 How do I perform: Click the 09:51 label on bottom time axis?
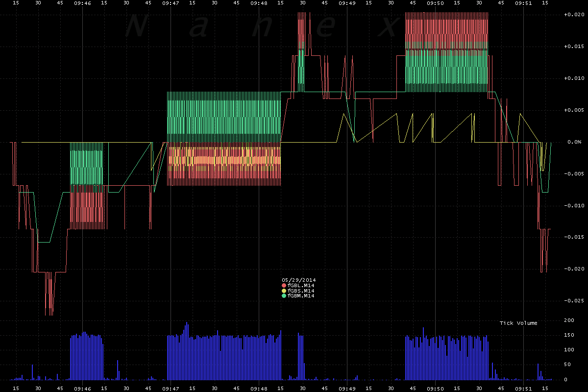click(x=524, y=388)
